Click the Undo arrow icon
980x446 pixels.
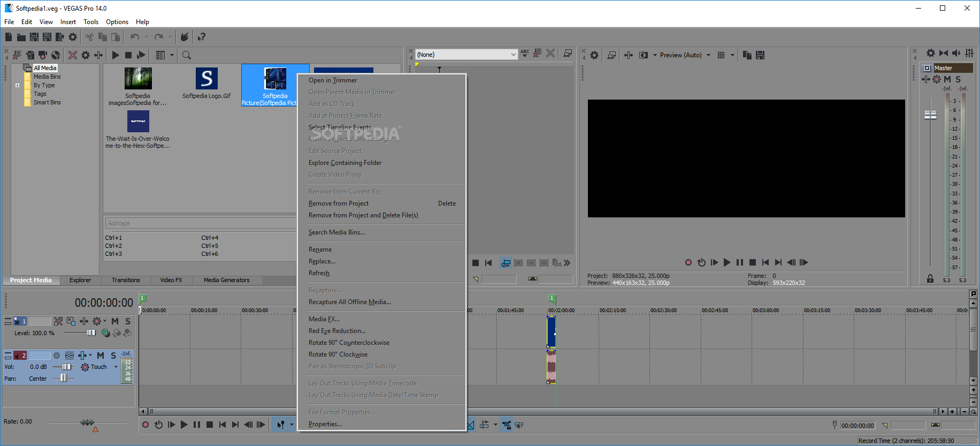[x=135, y=37]
